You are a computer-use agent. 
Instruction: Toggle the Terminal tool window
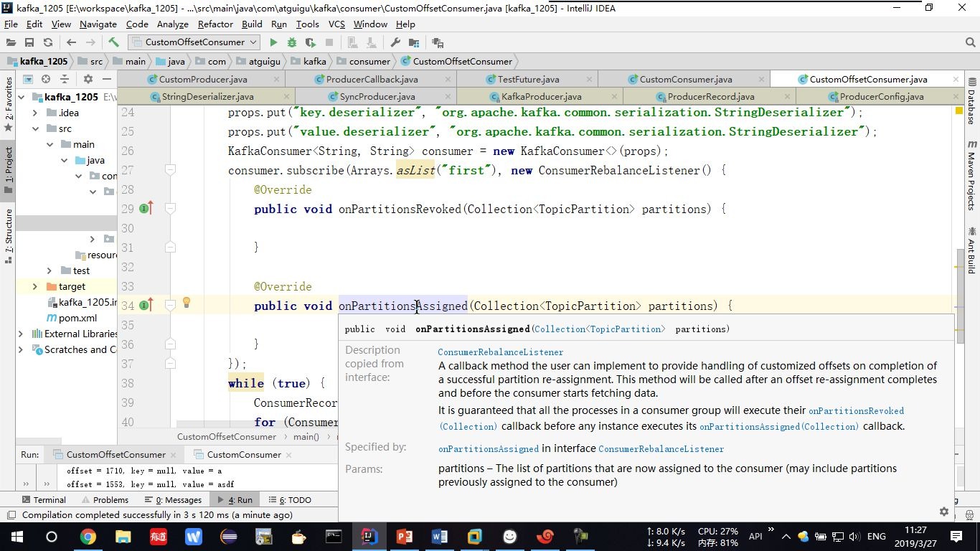[x=43, y=500]
